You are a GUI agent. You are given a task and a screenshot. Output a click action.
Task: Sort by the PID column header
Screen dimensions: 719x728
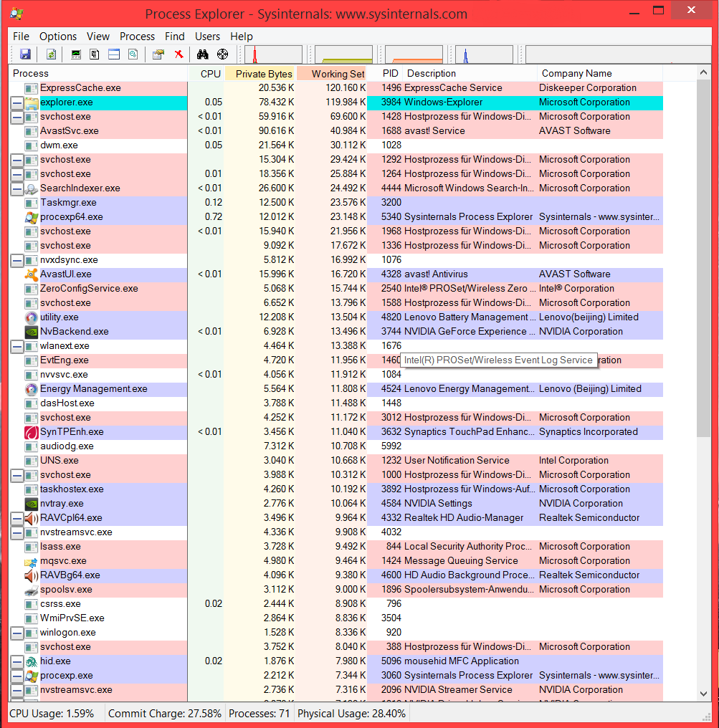(386, 73)
